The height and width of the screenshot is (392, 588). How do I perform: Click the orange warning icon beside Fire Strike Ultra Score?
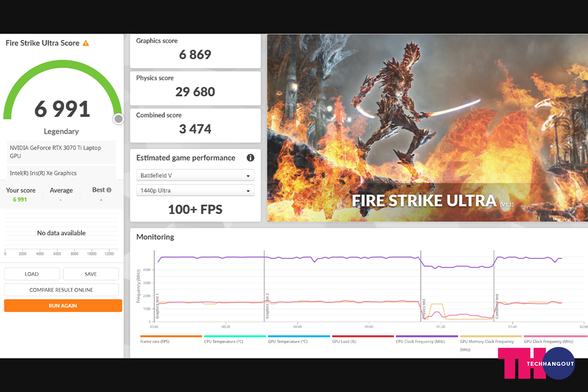tap(86, 43)
